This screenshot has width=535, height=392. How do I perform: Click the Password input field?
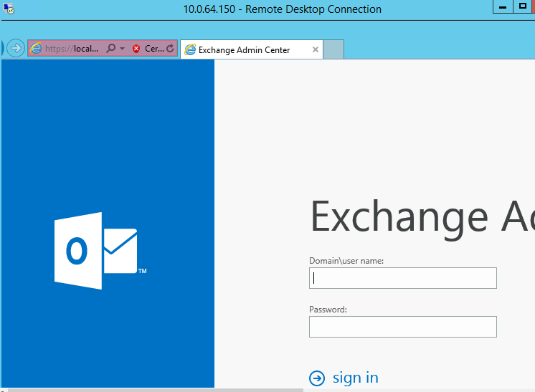coord(402,327)
